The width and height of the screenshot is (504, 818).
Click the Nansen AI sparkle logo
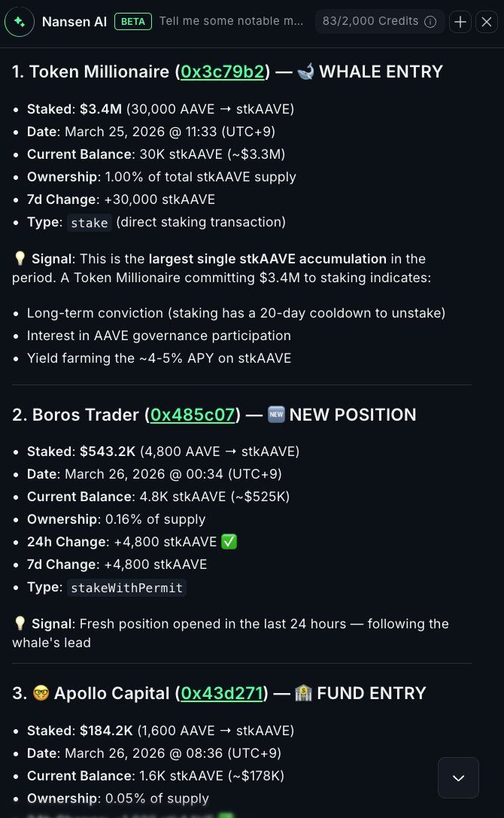pyautogui.click(x=19, y=22)
